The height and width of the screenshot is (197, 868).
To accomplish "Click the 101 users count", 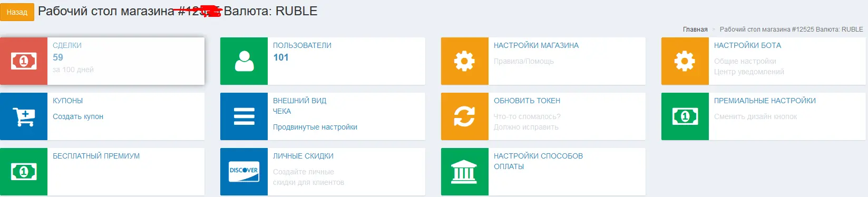I will coord(281,57).
